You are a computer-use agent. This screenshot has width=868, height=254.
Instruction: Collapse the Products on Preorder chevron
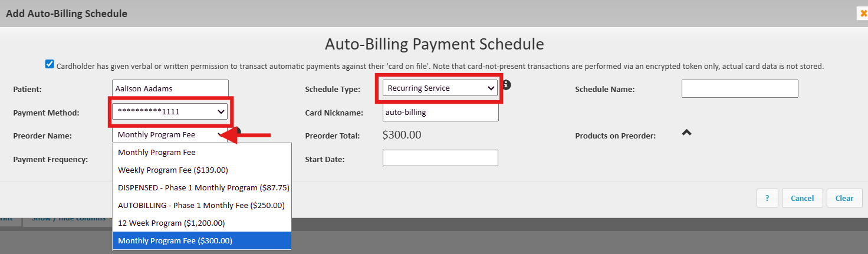[x=686, y=133]
